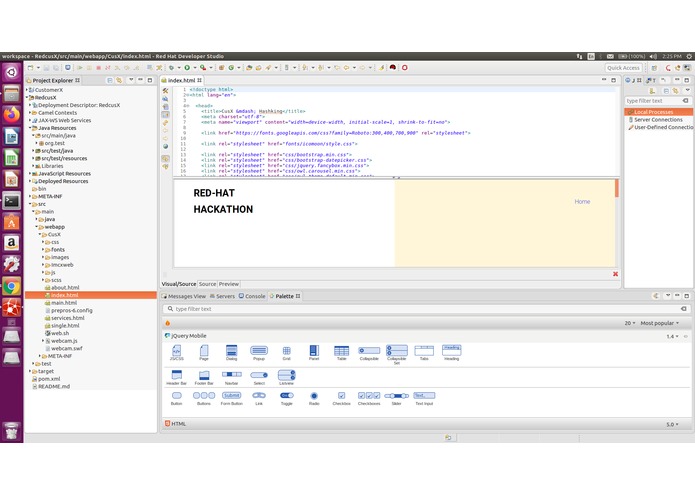Add a Page widget from palette
Screen dimensions: 695x494
click(x=204, y=353)
